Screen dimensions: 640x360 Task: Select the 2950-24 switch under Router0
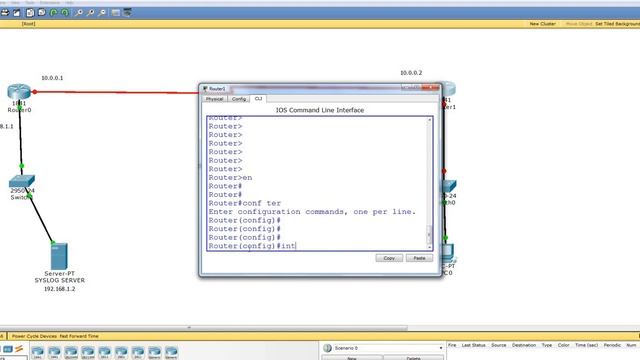pyautogui.click(x=22, y=181)
